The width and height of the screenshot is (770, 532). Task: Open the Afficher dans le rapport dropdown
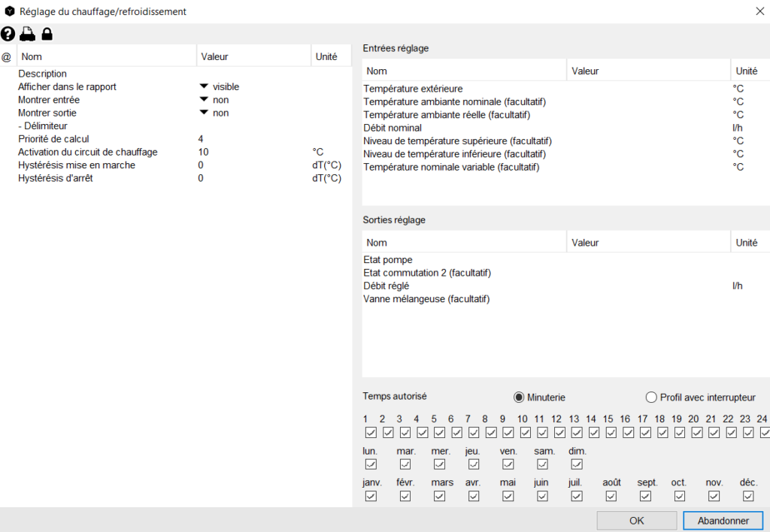pos(203,87)
